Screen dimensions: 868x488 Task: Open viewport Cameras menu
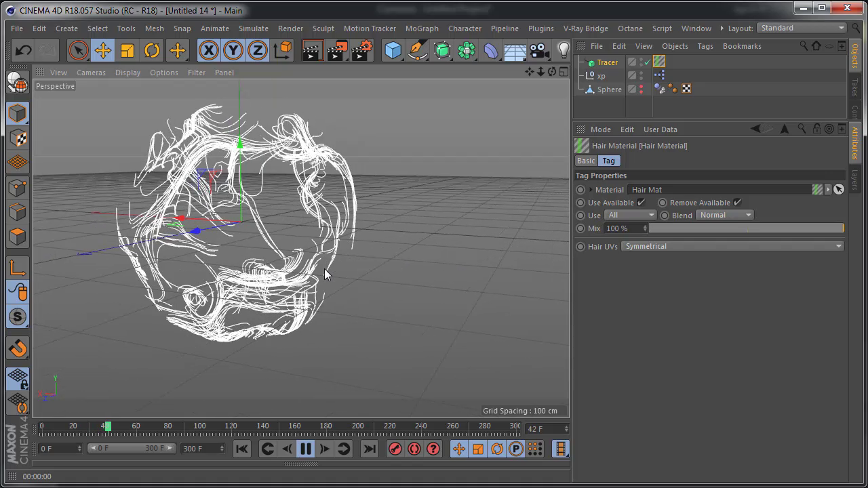pos(91,73)
